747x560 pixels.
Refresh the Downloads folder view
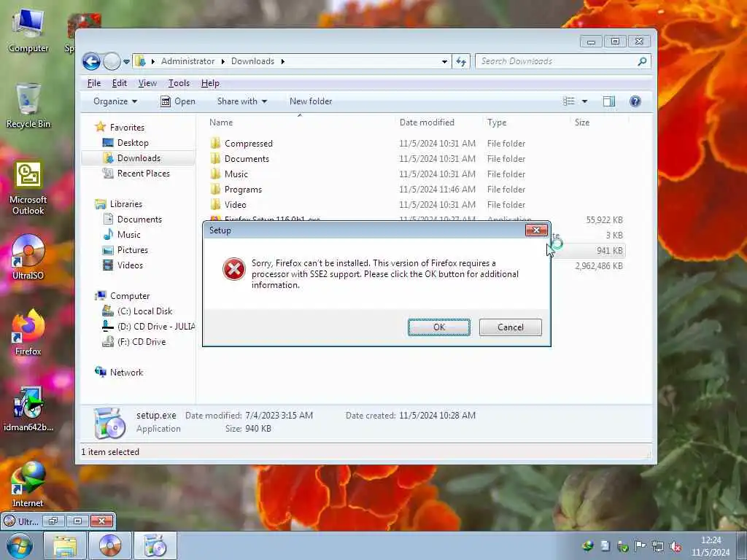point(461,61)
